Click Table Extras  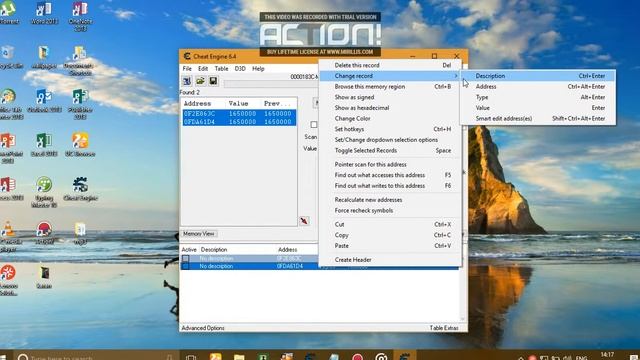tap(444, 328)
